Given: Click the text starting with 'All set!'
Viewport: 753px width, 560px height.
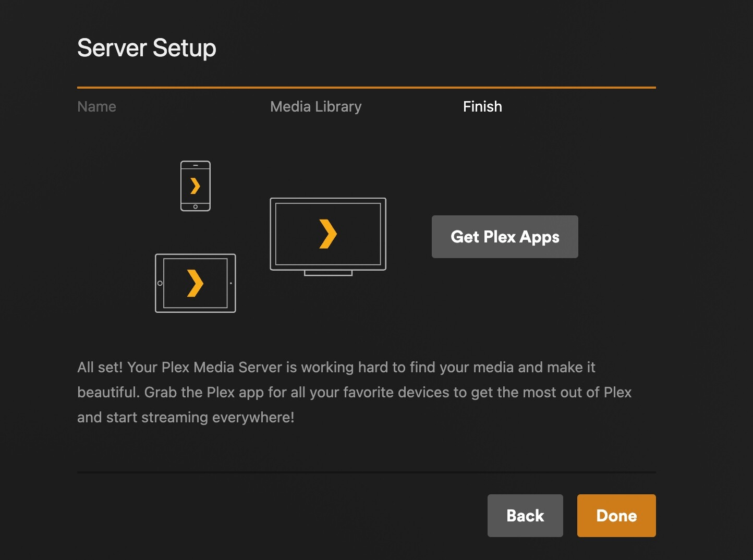Looking at the screenshot, I should [x=355, y=392].
